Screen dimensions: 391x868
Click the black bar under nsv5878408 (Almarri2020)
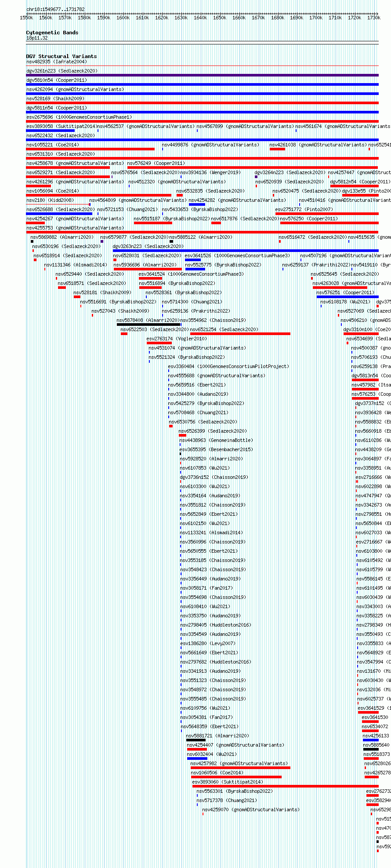tap(148, 325)
